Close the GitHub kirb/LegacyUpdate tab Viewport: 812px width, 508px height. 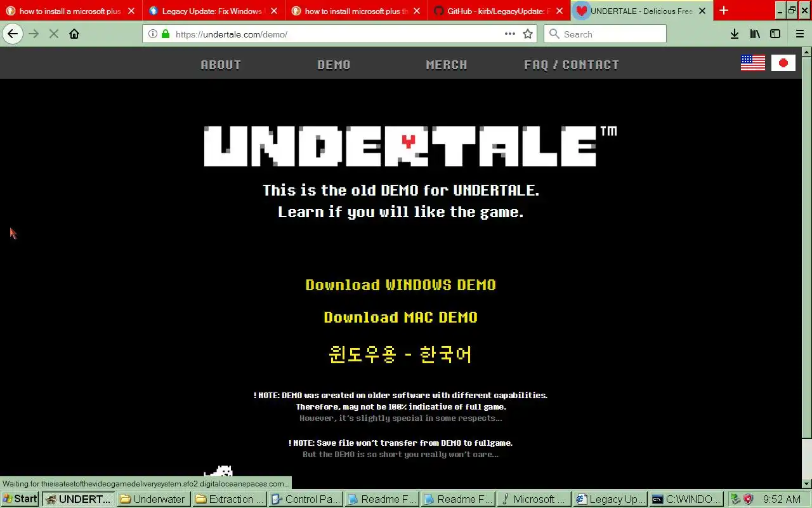[x=560, y=11]
